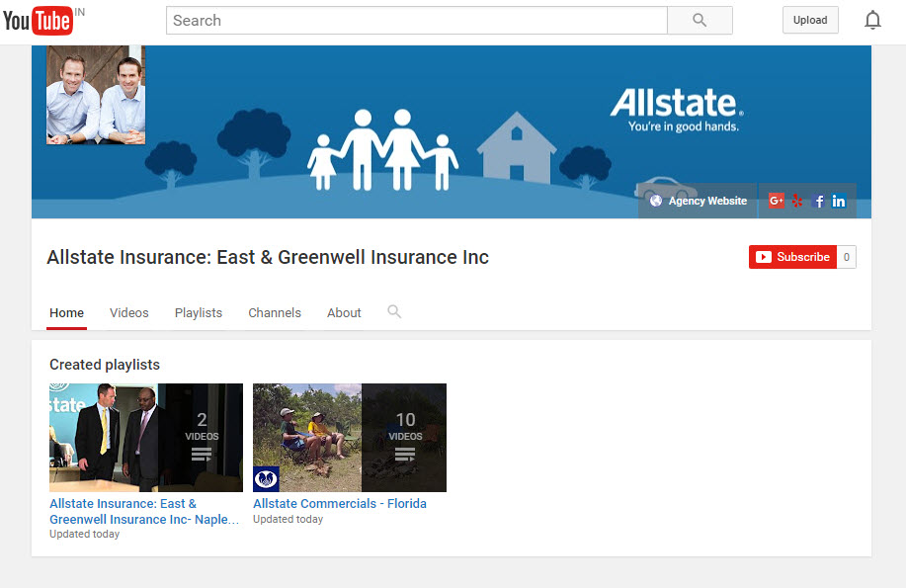Open East & Greenwell Insurance Inc playlist title
This screenshot has height=588, width=906.
[x=144, y=512]
